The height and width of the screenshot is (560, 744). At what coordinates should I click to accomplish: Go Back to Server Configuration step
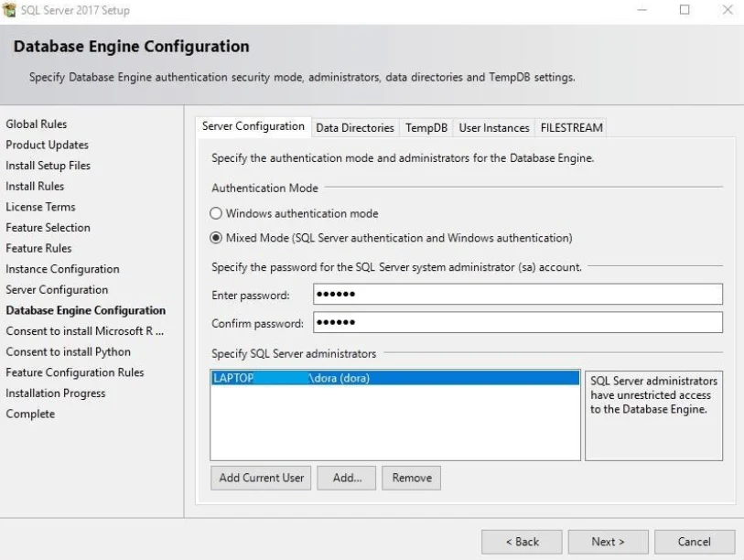click(522, 542)
